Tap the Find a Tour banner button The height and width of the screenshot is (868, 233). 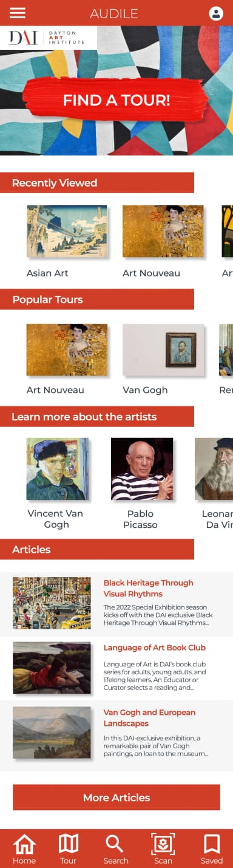click(115, 100)
